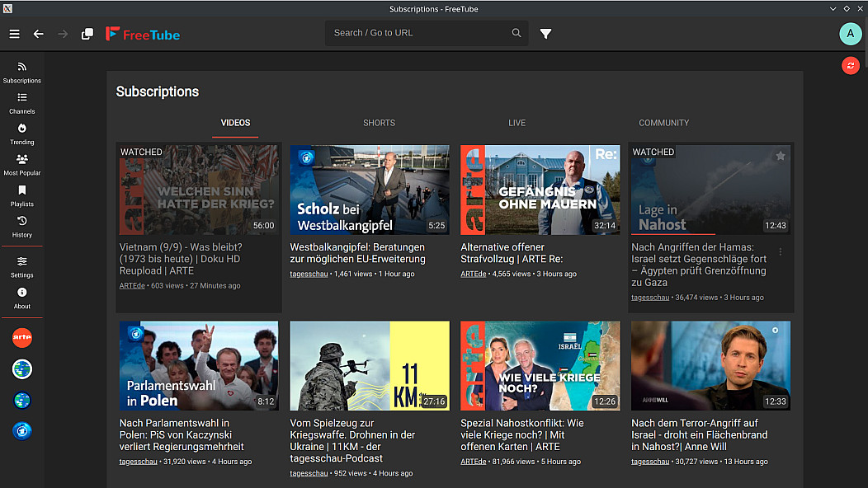
Task: Open the Westbalkangipfel video thumbnail
Action: [370, 190]
